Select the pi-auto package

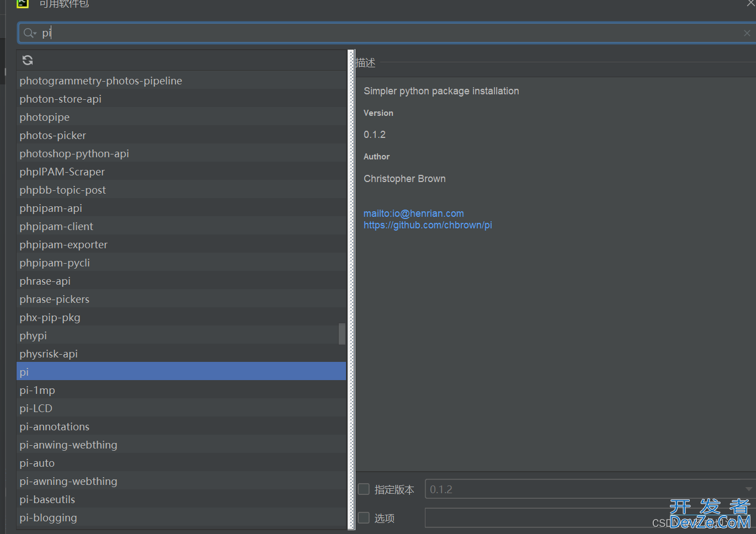[x=181, y=463]
